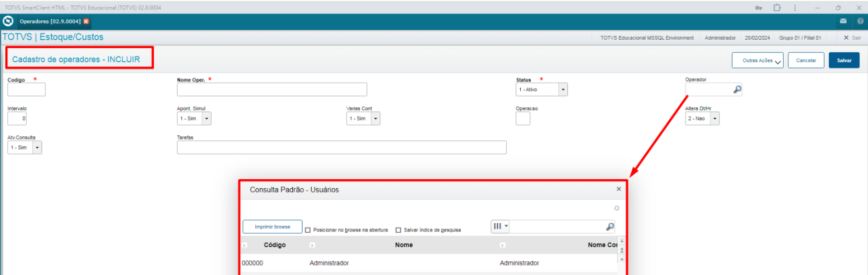Click the Operador input field
868x275 pixels.
pyautogui.click(x=709, y=89)
